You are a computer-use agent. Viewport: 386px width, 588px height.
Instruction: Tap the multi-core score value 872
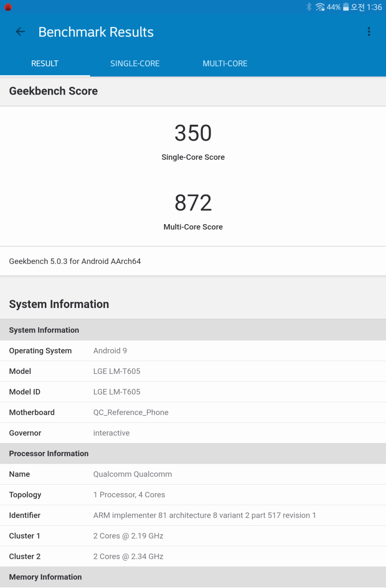point(193,203)
